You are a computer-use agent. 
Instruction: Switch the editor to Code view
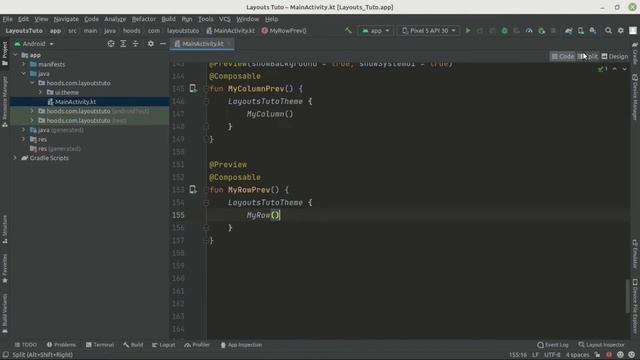coord(563,56)
